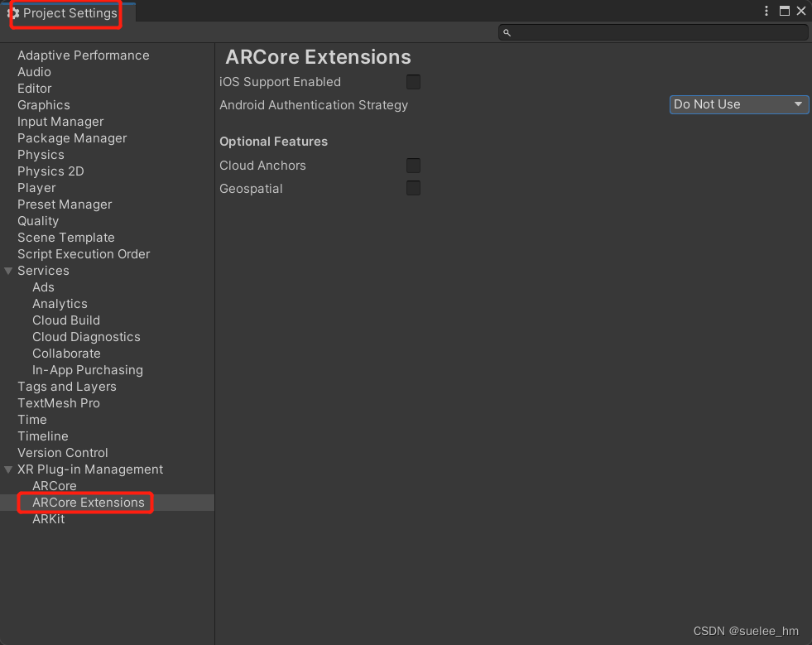Click the Geospatial label text
Viewport: 812px width, 645px height.
pos(251,189)
